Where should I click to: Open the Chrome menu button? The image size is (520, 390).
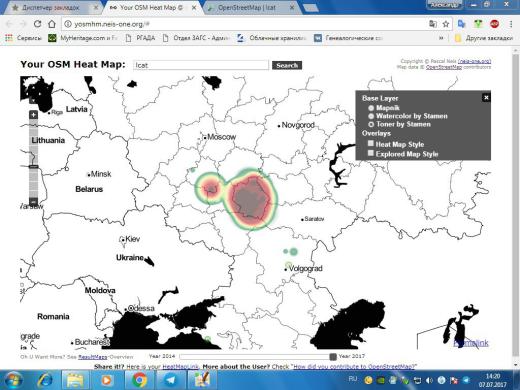coord(511,24)
